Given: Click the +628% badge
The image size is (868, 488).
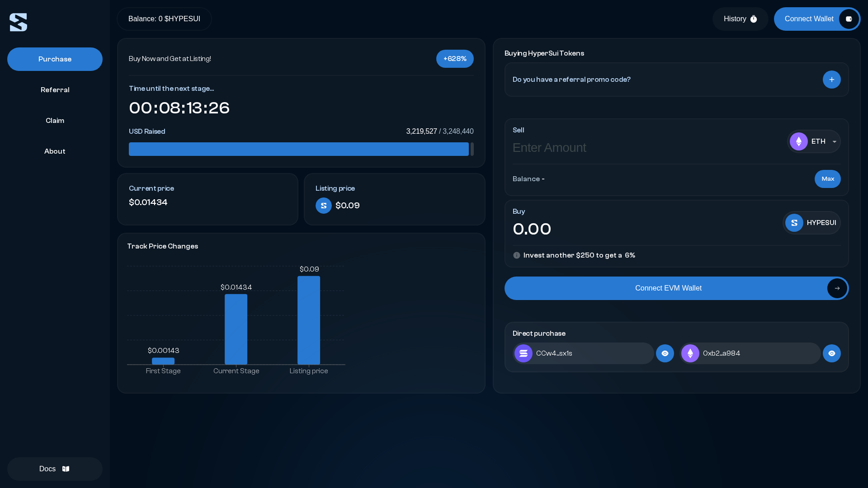Looking at the screenshot, I should point(455,59).
